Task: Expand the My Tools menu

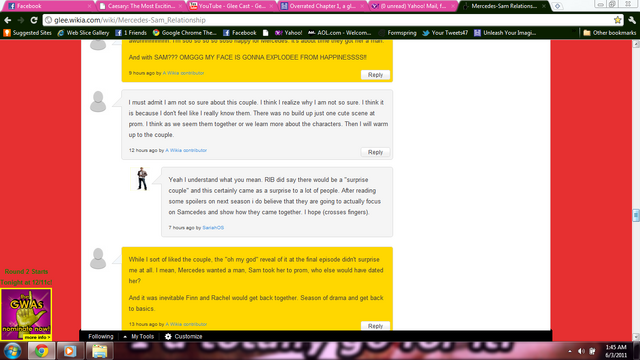Action: click(139, 336)
